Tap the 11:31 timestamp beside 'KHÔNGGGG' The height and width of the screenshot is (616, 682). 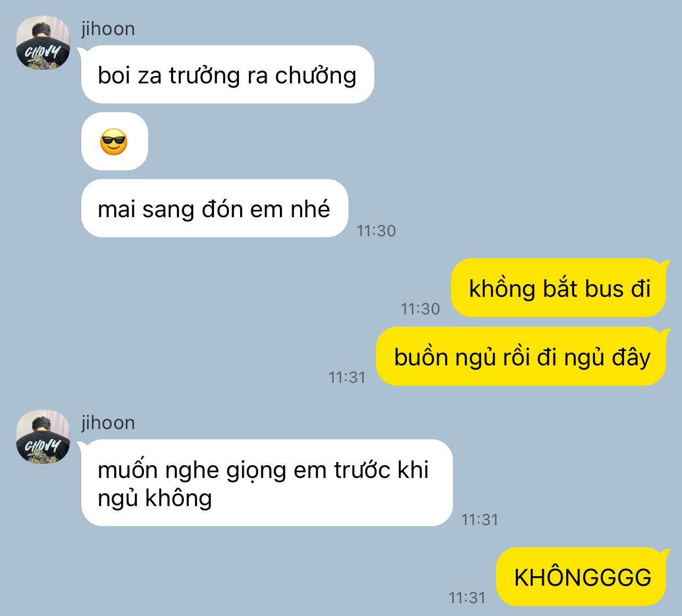pyautogui.click(x=467, y=598)
